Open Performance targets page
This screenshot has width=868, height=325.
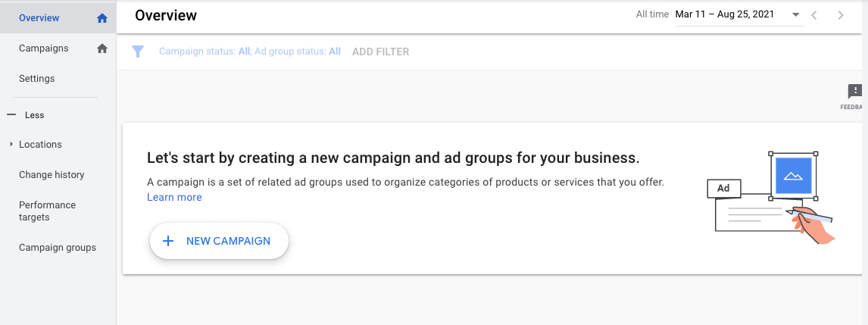click(x=47, y=211)
